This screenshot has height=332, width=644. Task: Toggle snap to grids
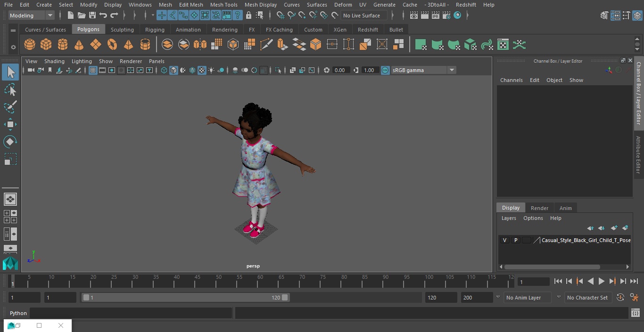[280, 16]
